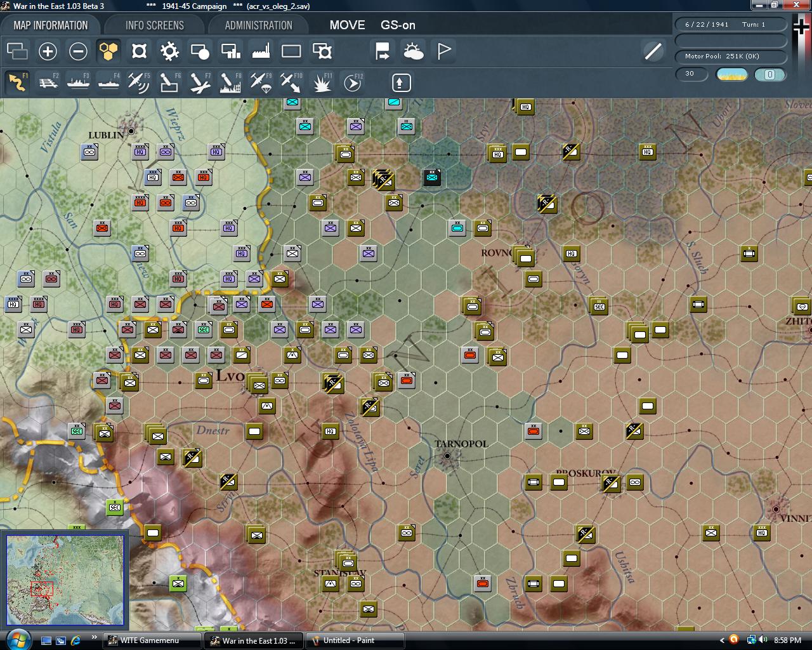Click the minimap overview thumbnail
Image resolution: width=812 pixels, height=650 pixels.
[x=65, y=580]
